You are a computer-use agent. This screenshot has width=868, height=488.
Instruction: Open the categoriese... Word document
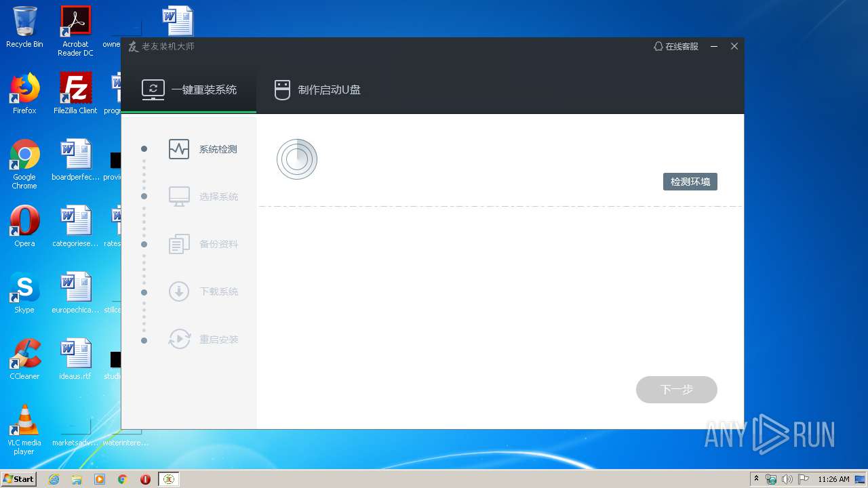[x=75, y=226]
